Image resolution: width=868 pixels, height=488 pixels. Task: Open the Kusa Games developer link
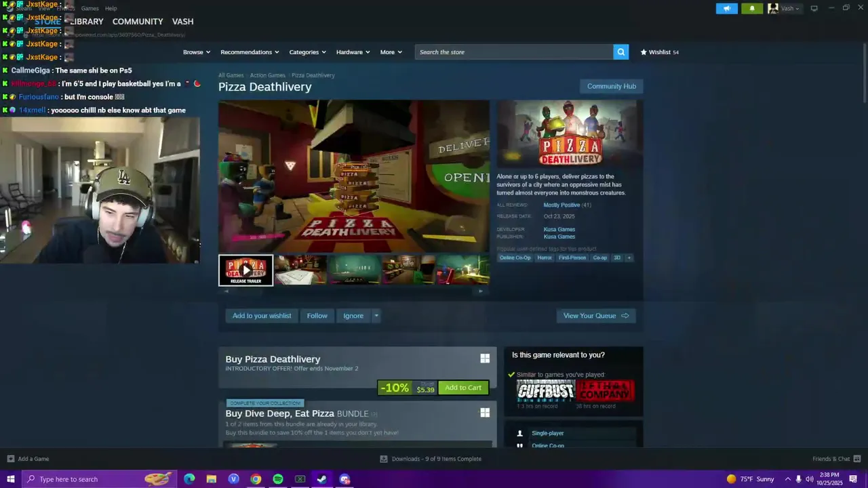[x=559, y=229]
